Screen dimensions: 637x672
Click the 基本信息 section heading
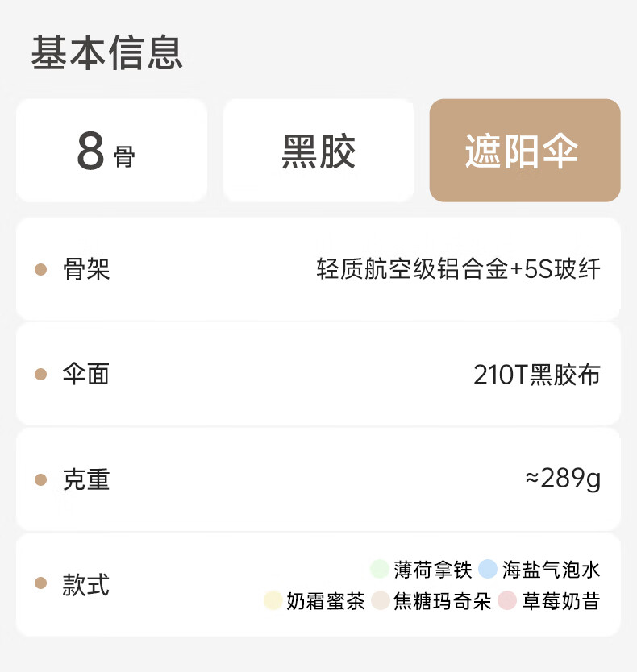point(106,52)
